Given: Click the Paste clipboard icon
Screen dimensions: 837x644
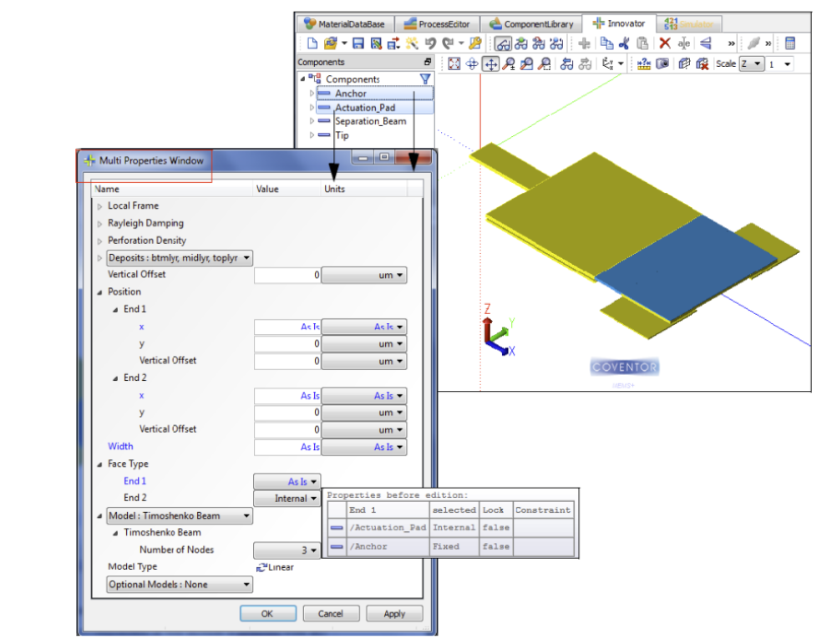Looking at the screenshot, I should [x=642, y=43].
